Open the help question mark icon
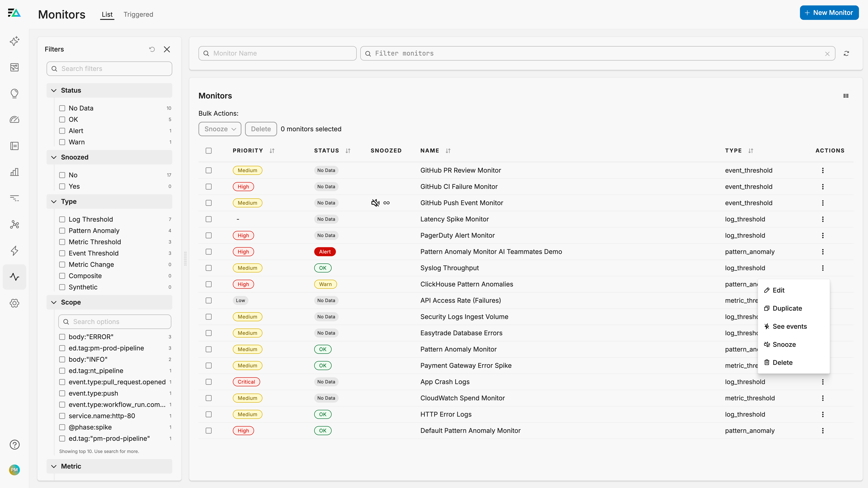Viewport: 868px width, 488px height. pos(14,445)
